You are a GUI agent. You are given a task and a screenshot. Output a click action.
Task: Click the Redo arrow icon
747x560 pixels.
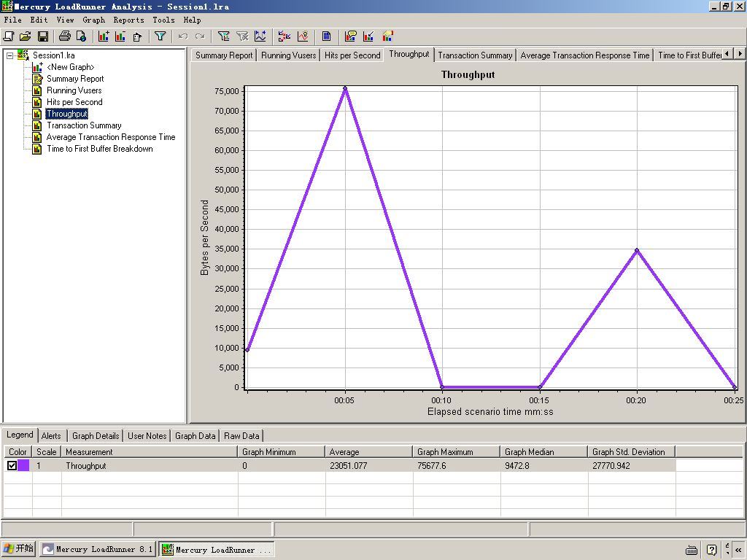click(x=200, y=36)
